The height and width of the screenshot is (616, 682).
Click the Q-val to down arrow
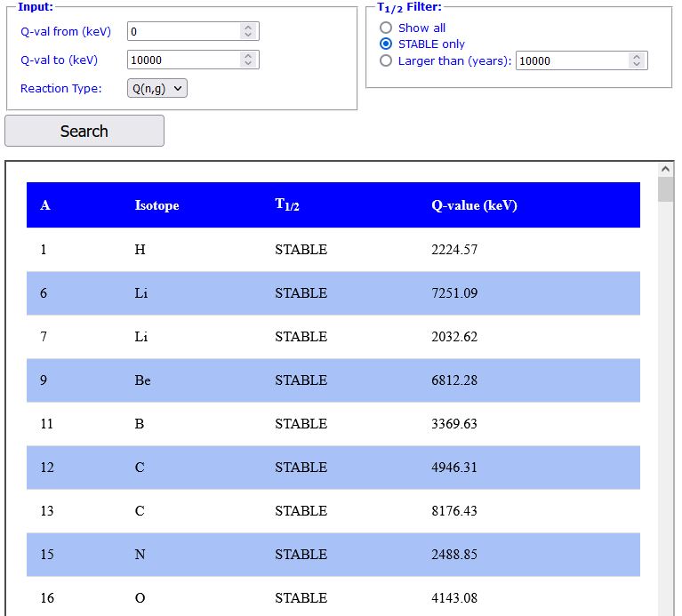point(248,64)
